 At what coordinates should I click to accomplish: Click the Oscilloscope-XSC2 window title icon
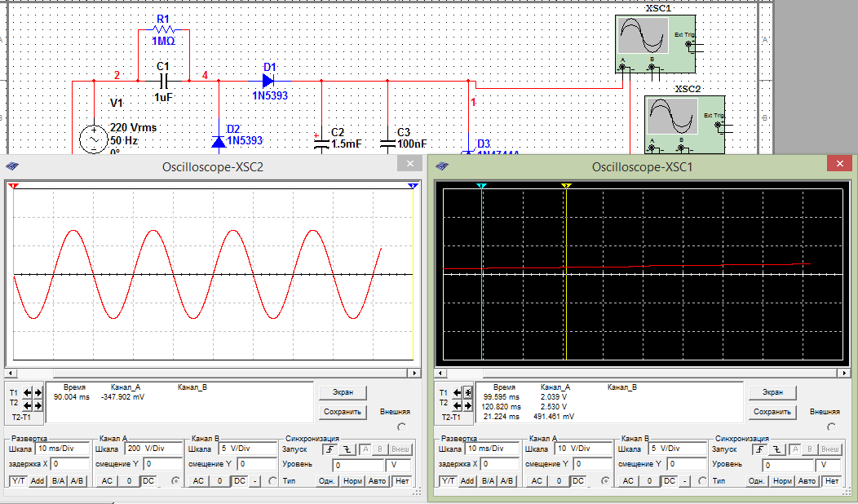pyautogui.click(x=12, y=166)
